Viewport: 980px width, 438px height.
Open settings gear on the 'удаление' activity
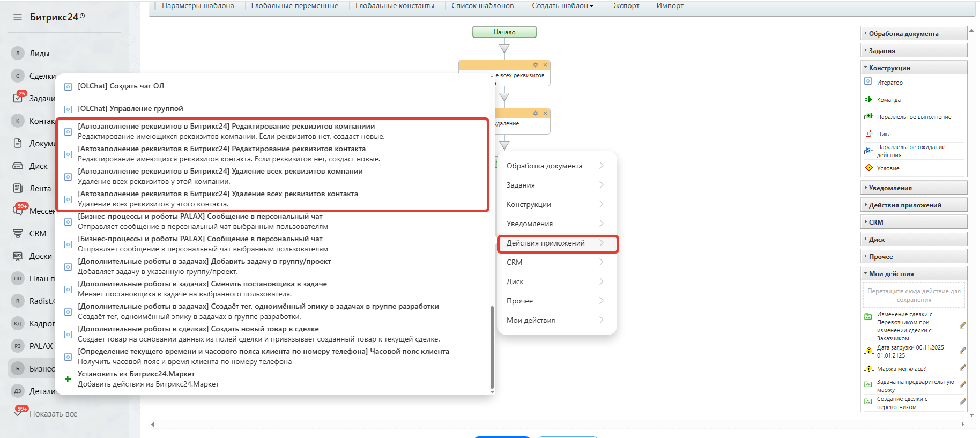tap(535, 113)
